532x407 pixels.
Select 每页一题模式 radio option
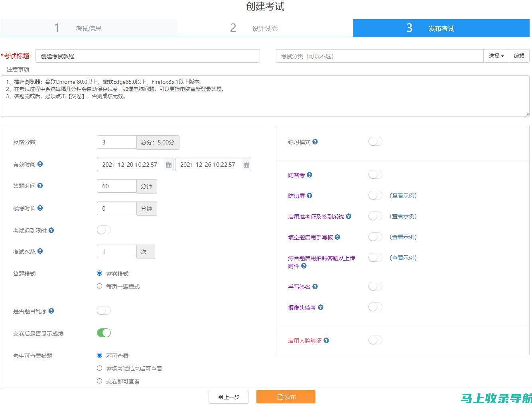pos(99,286)
